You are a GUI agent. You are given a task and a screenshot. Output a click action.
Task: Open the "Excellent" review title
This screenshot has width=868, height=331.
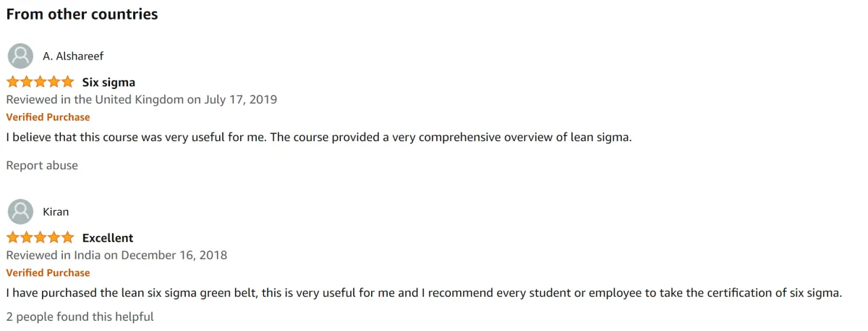[108, 238]
